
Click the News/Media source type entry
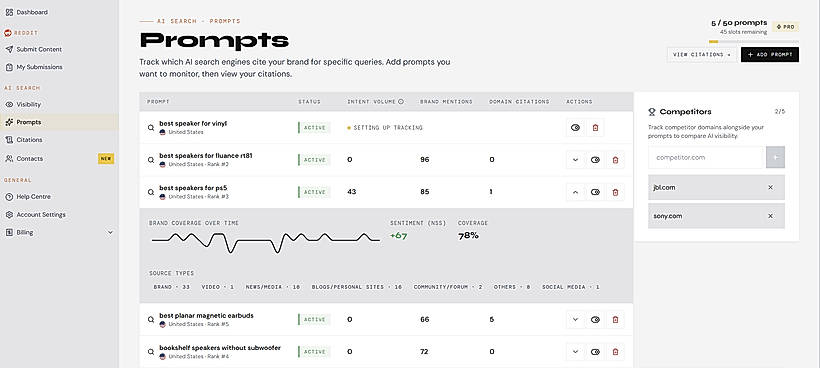272,287
